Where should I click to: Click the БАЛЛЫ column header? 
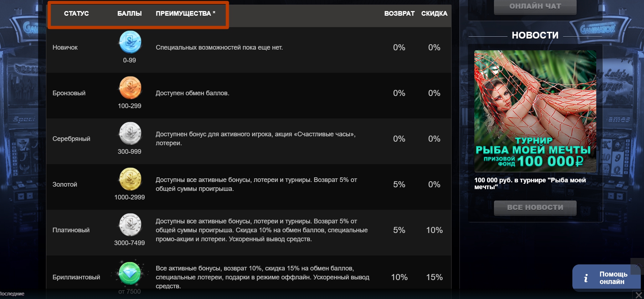(129, 14)
